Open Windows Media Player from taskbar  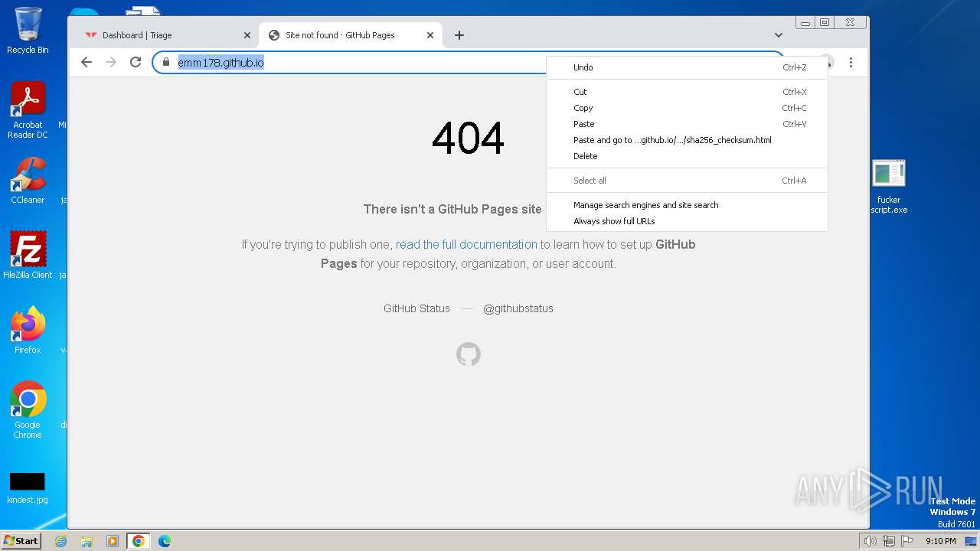click(x=113, y=541)
